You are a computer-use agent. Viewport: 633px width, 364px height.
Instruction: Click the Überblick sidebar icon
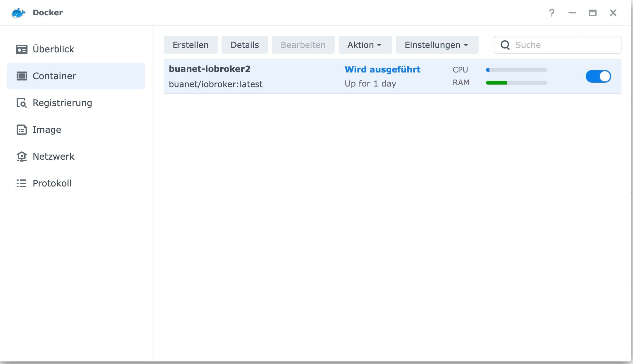[x=21, y=49]
